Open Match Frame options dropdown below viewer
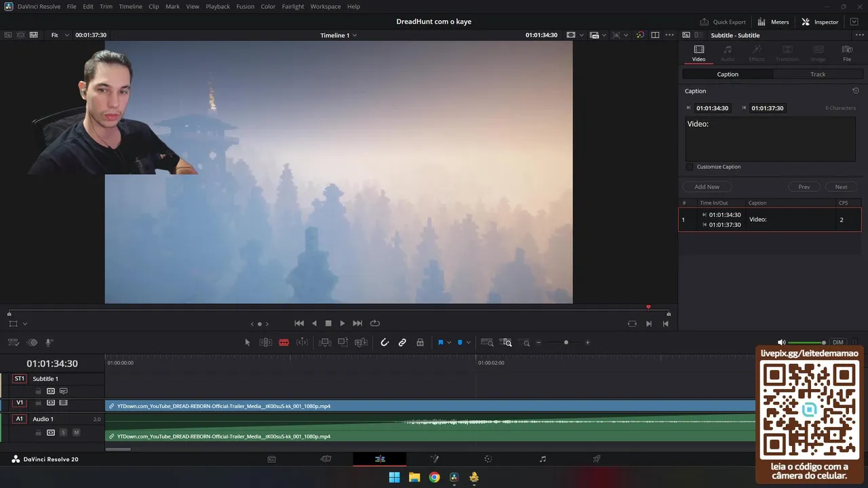Viewport: 868px width, 488px height. (x=25, y=324)
